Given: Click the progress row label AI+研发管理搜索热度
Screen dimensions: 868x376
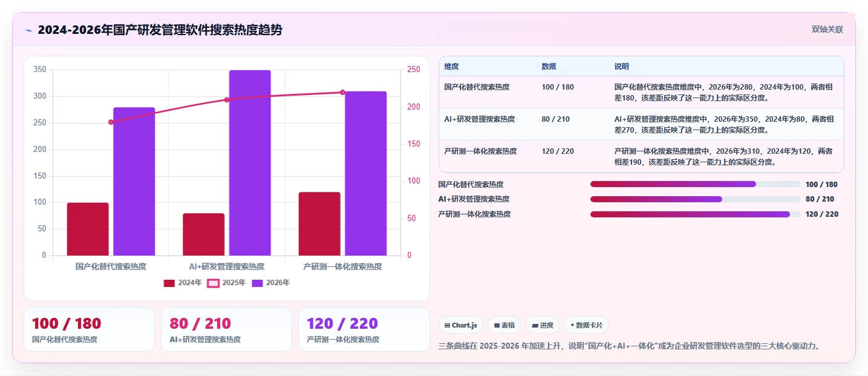Looking at the screenshot, I should tap(474, 199).
